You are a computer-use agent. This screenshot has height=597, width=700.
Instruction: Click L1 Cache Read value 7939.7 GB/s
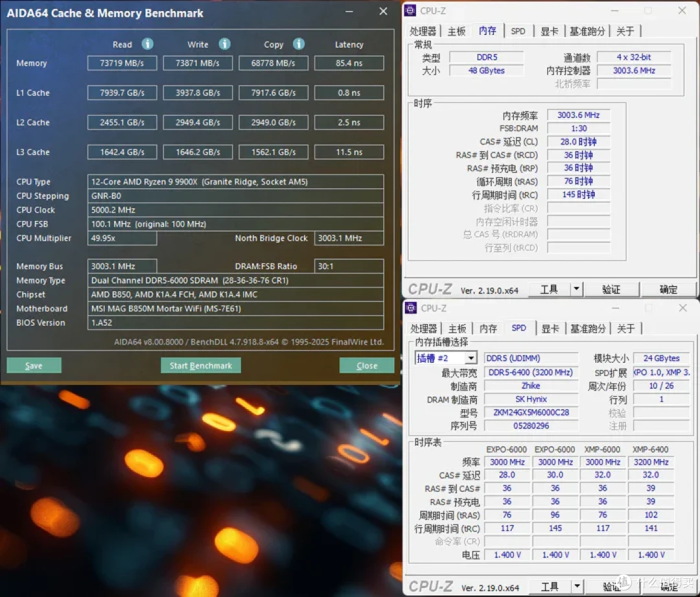click(x=122, y=93)
